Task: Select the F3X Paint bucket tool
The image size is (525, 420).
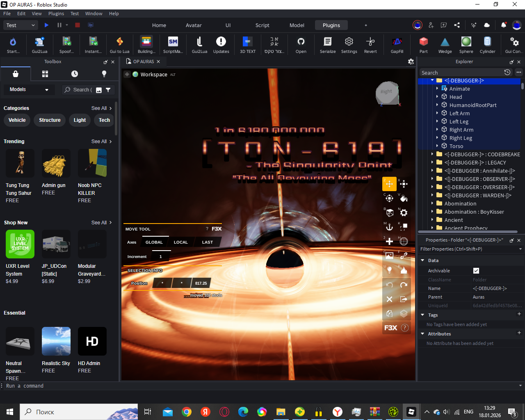Action: [404, 198]
